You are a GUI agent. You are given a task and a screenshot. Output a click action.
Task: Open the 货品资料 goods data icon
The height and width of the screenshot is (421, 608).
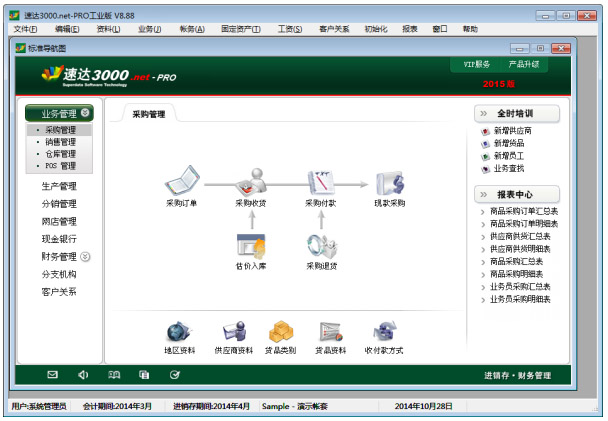(331, 332)
